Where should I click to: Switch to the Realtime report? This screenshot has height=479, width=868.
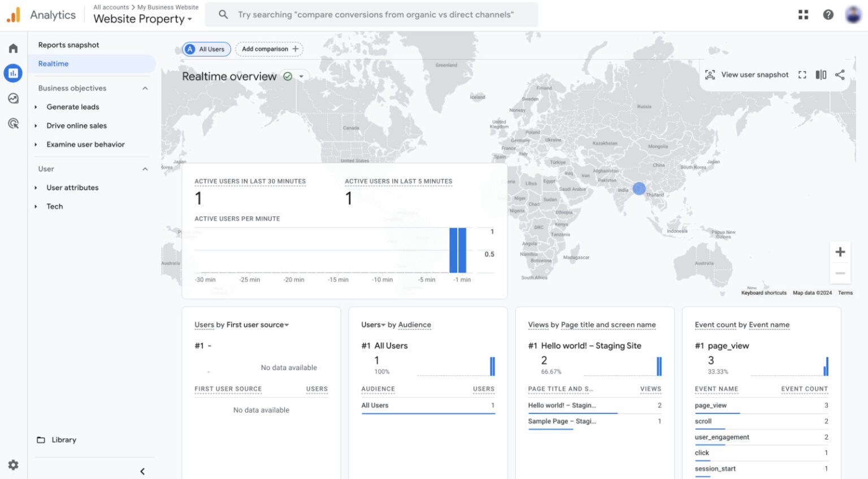tap(53, 63)
